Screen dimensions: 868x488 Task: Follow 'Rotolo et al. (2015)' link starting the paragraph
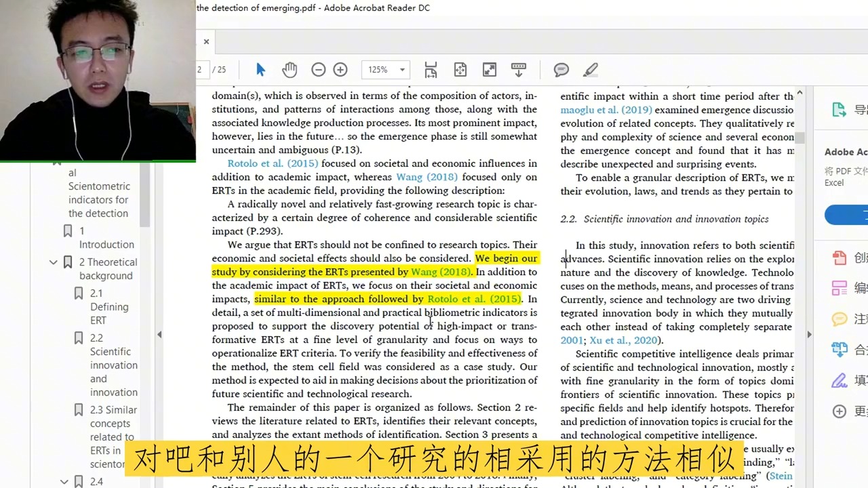(273, 163)
